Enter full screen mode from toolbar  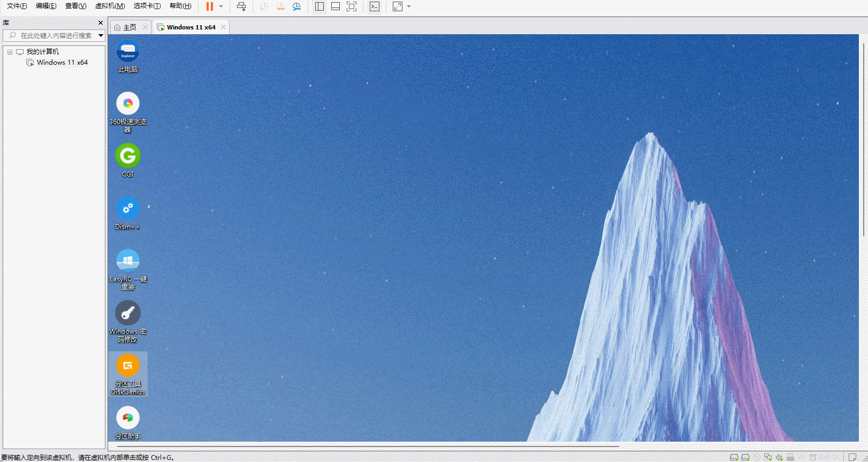click(352, 6)
